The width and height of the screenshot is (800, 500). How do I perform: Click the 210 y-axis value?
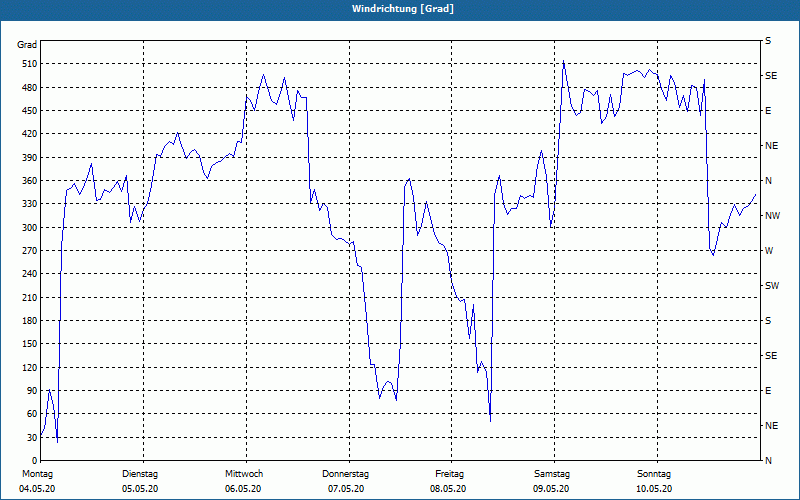pos(30,297)
